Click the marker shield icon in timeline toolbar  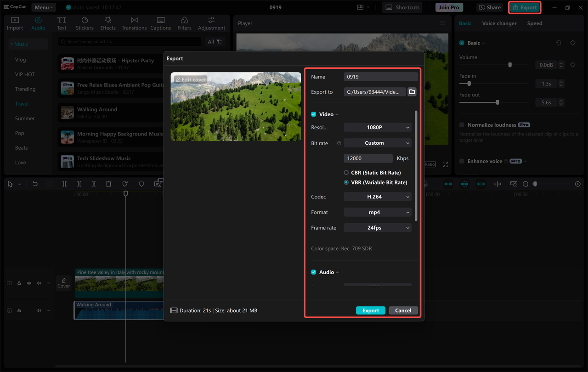pyautogui.click(x=141, y=184)
